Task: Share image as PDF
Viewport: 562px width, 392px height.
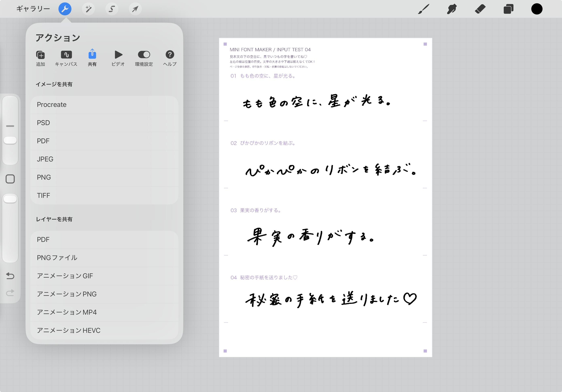Action: point(105,141)
